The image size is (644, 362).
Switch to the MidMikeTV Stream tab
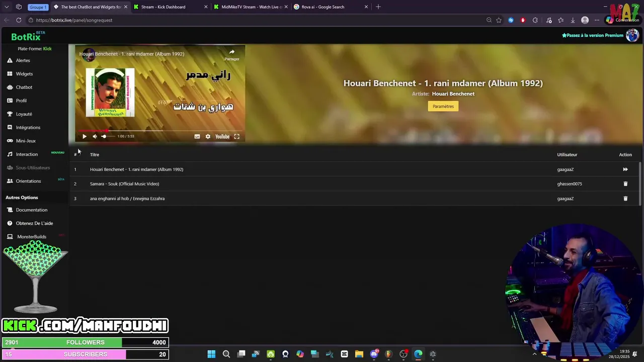point(251,7)
